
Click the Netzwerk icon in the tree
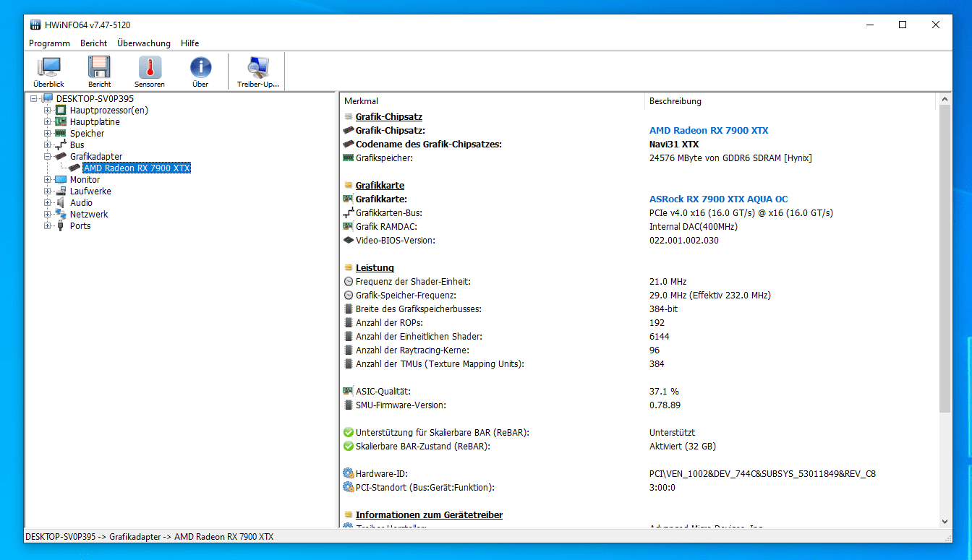click(61, 215)
